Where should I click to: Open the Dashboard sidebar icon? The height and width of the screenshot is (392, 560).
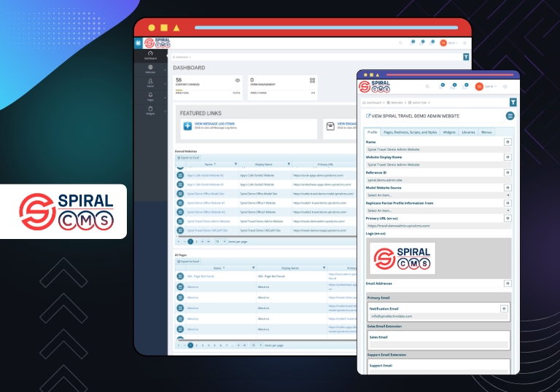pos(150,54)
